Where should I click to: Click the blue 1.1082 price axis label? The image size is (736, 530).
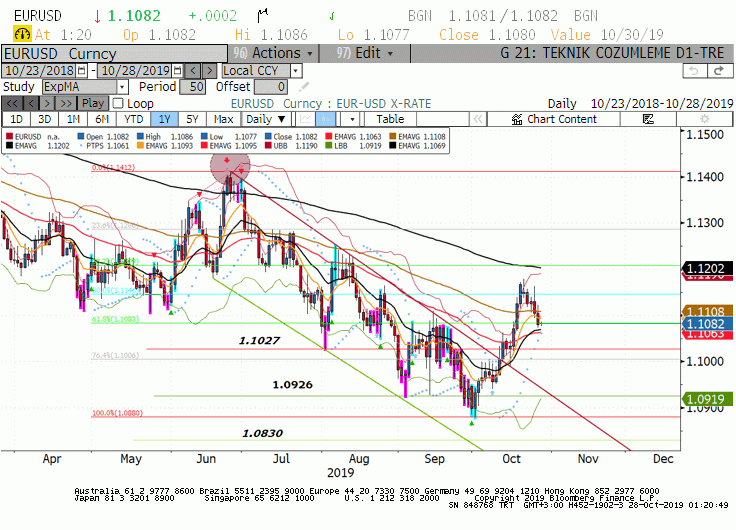point(708,323)
